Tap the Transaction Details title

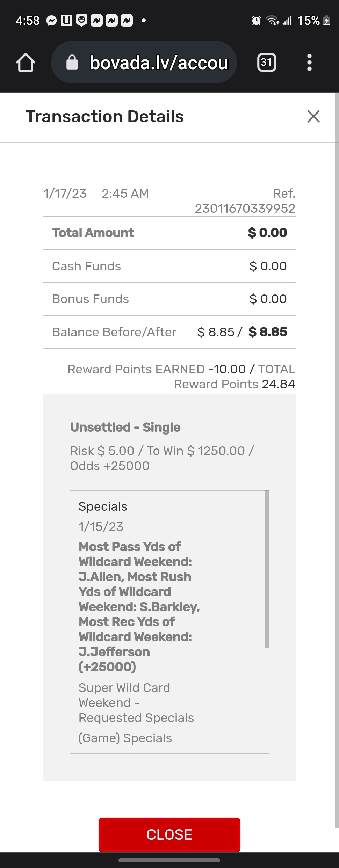105,117
